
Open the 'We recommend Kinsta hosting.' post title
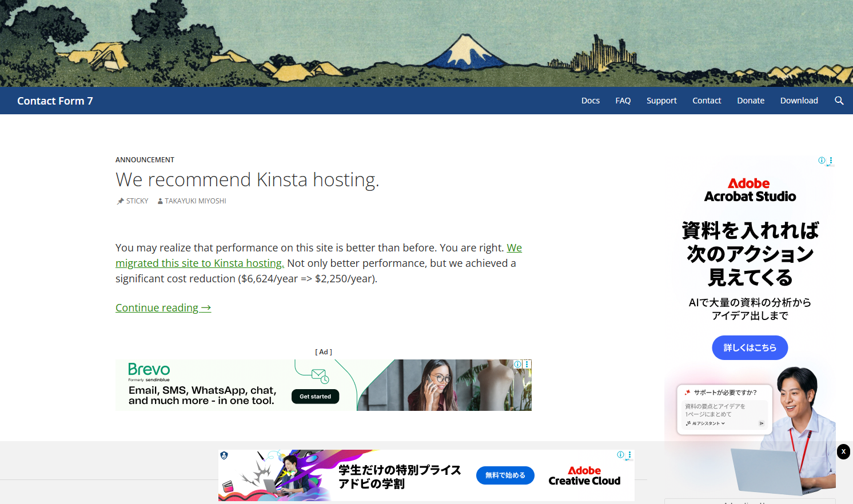(x=247, y=179)
